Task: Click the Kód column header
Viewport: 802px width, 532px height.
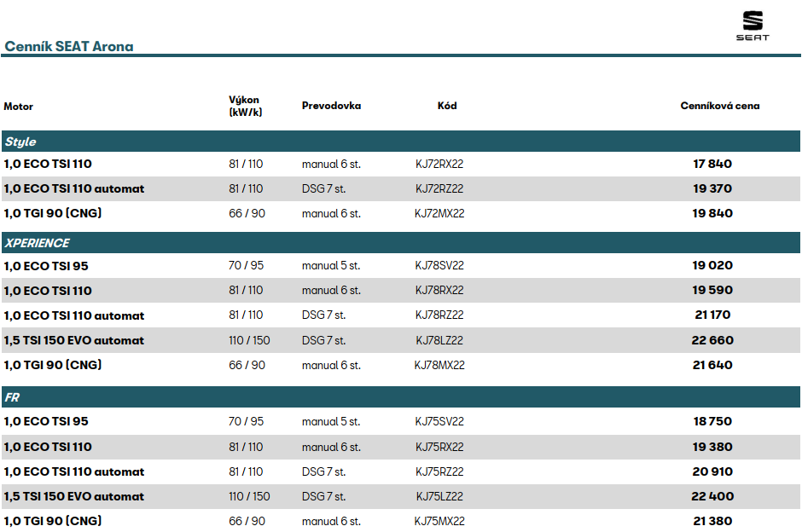Action: (447, 106)
